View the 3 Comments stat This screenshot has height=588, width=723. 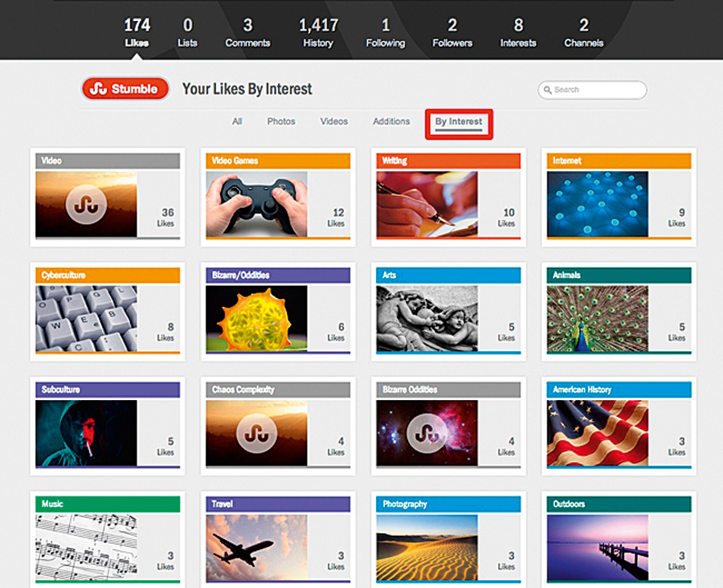pos(247,33)
